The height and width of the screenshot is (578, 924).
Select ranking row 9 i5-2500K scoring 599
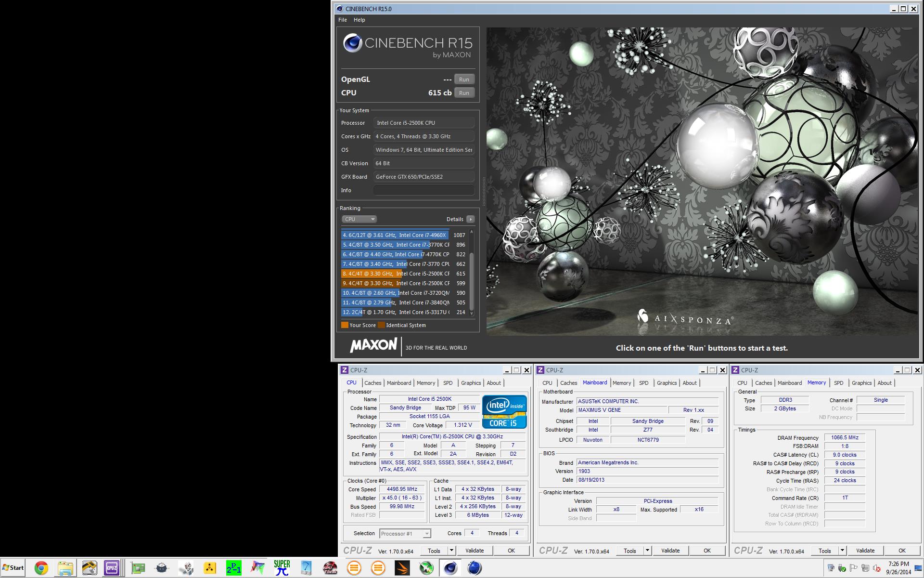(x=403, y=283)
